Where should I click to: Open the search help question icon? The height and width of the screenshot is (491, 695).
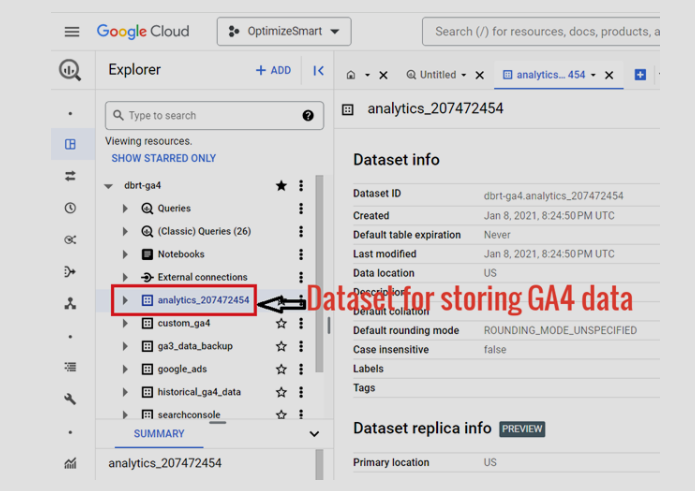[308, 116]
